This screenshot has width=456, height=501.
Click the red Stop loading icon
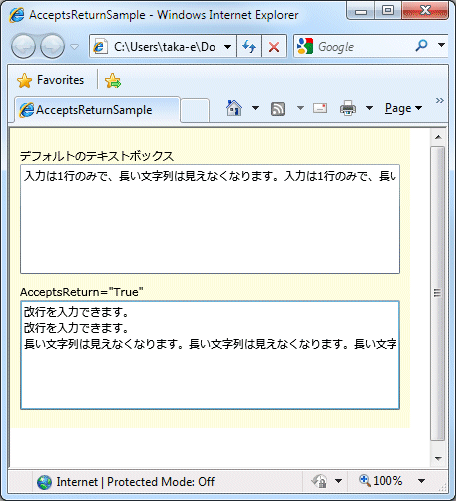[274, 46]
